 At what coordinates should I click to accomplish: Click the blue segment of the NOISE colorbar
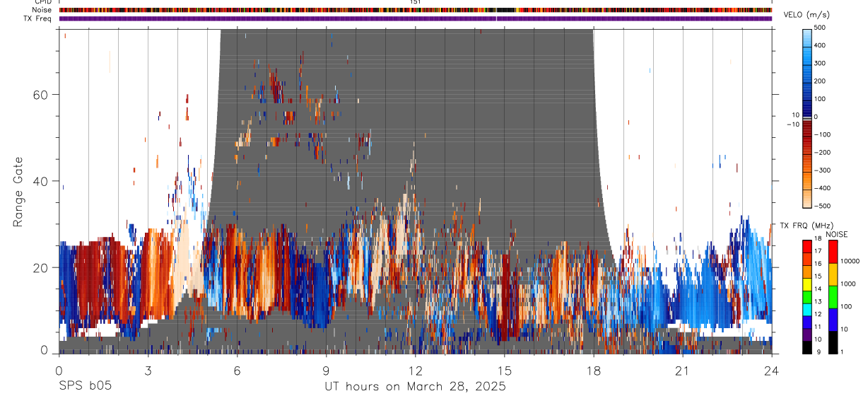tap(832, 319)
